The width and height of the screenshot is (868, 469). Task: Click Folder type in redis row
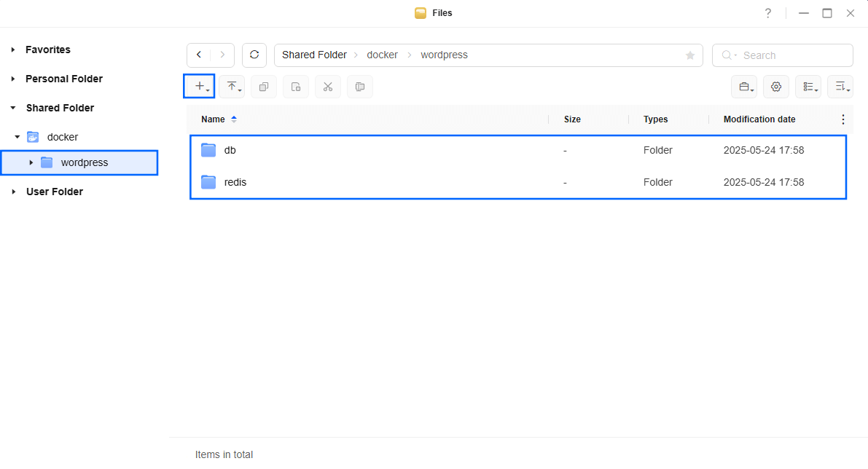pyautogui.click(x=657, y=182)
